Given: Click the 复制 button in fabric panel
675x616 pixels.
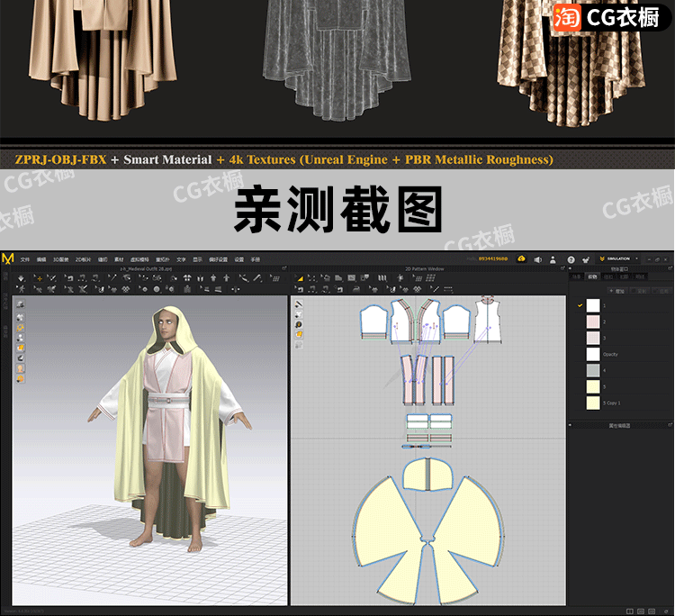Looking at the screenshot, I should click(640, 291).
